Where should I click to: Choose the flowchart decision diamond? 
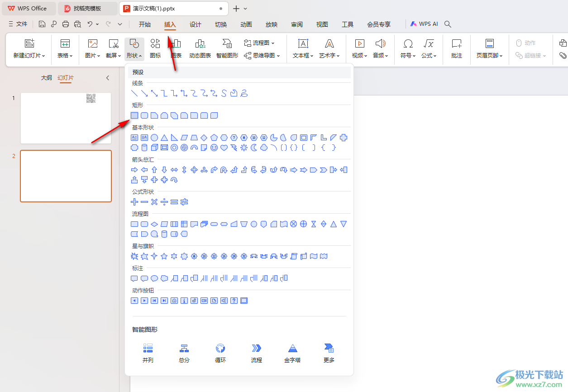click(x=154, y=224)
